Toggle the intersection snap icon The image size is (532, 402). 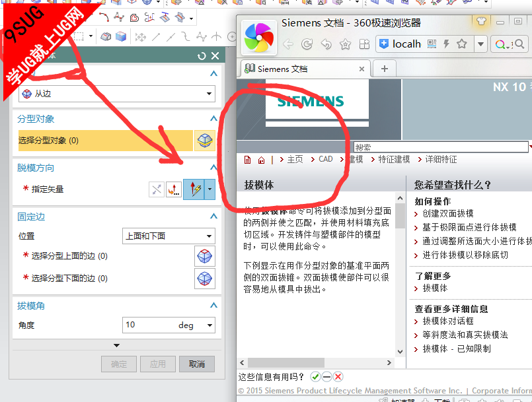[217, 36]
